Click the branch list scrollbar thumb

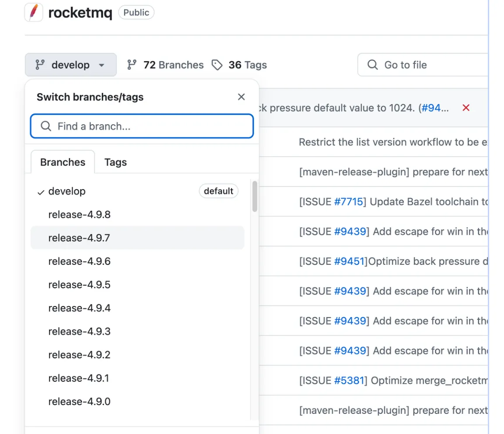254,196
